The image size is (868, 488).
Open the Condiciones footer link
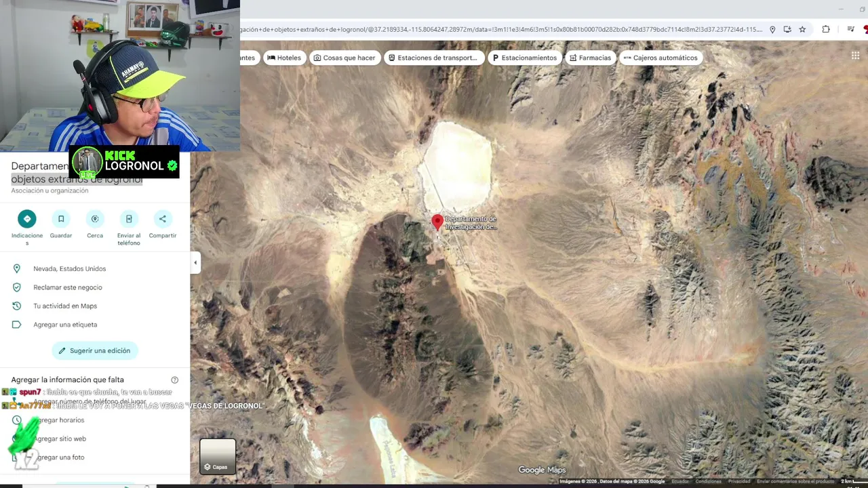[709, 481]
